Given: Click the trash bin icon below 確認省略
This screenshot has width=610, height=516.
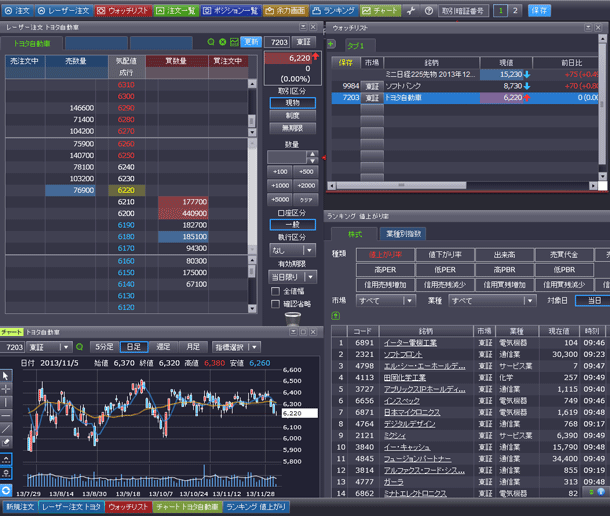Looking at the screenshot, I should pyautogui.click(x=293, y=319).
